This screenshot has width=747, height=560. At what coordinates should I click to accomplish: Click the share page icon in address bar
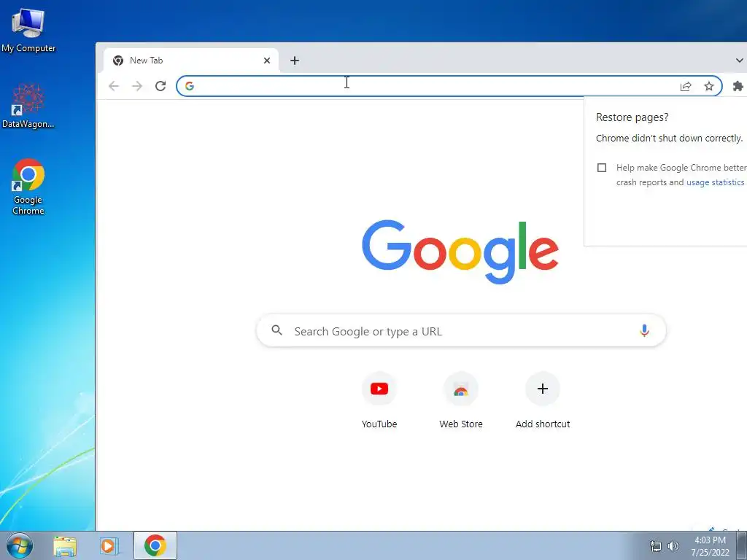click(686, 86)
